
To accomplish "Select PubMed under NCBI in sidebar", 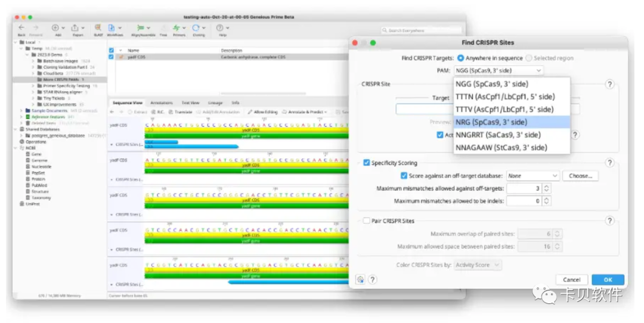I will click(39, 185).
